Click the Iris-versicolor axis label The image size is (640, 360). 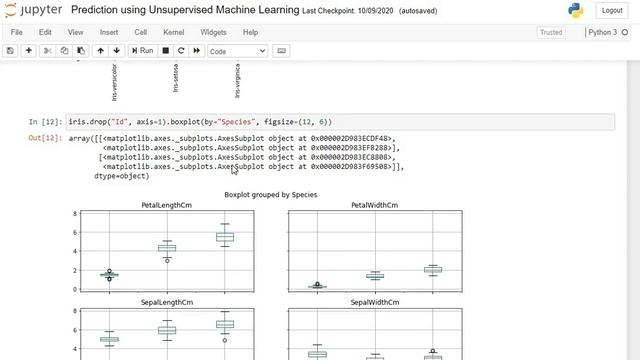(x=114, y=82)
